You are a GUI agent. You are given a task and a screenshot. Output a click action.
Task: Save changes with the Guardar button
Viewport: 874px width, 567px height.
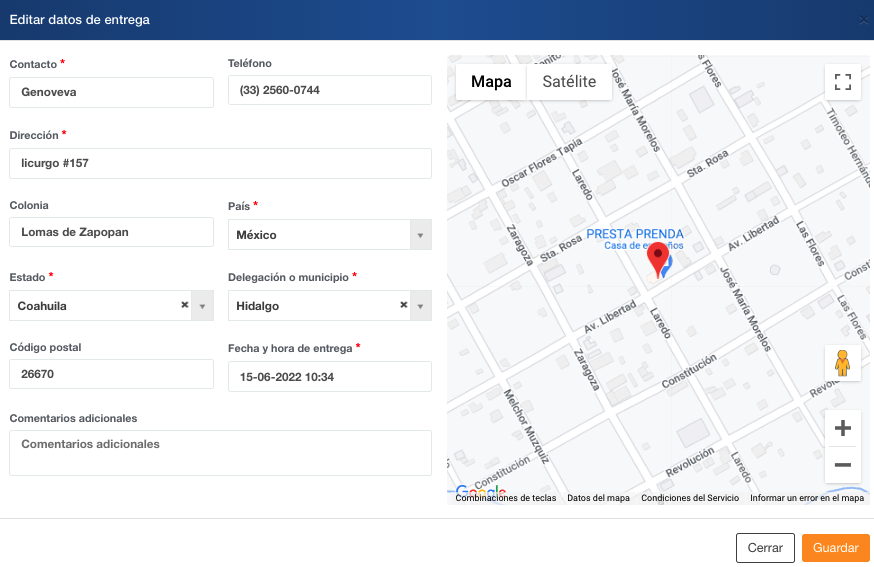click(x=835, y=548)
